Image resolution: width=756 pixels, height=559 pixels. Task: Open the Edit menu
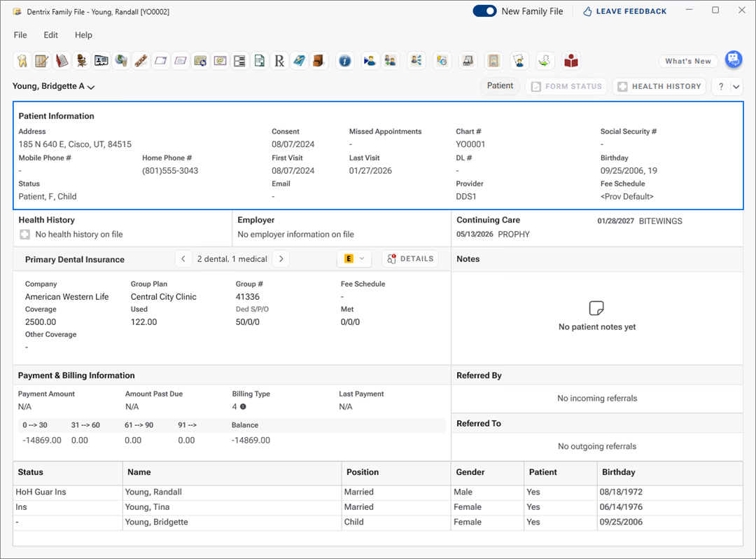(51, 35)
